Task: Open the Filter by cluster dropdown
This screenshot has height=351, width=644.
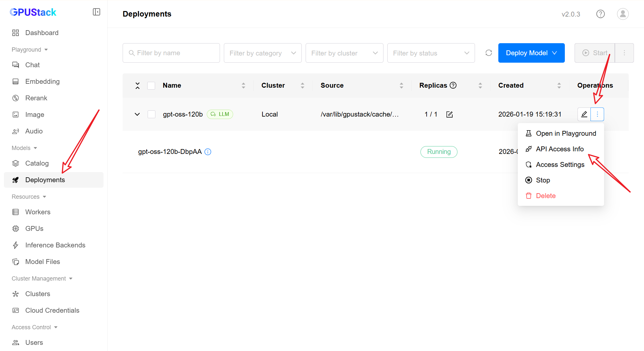Action: [344, 53]
